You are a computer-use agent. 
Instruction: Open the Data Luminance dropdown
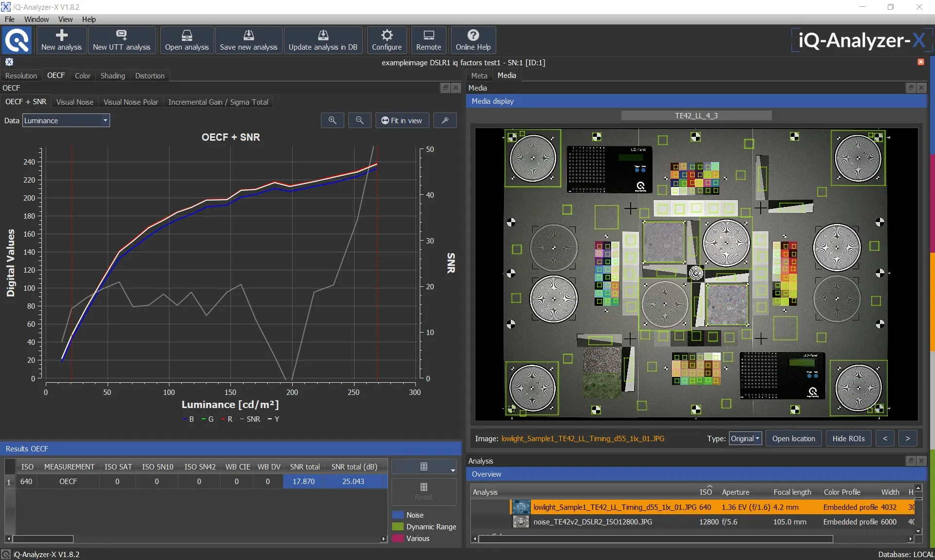(66, 120)
